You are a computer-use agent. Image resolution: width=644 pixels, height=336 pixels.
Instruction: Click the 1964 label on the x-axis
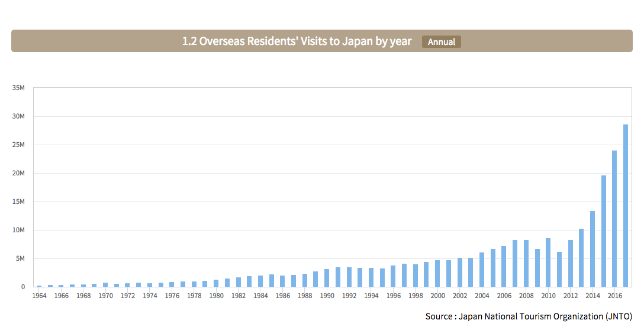[39, 296]
